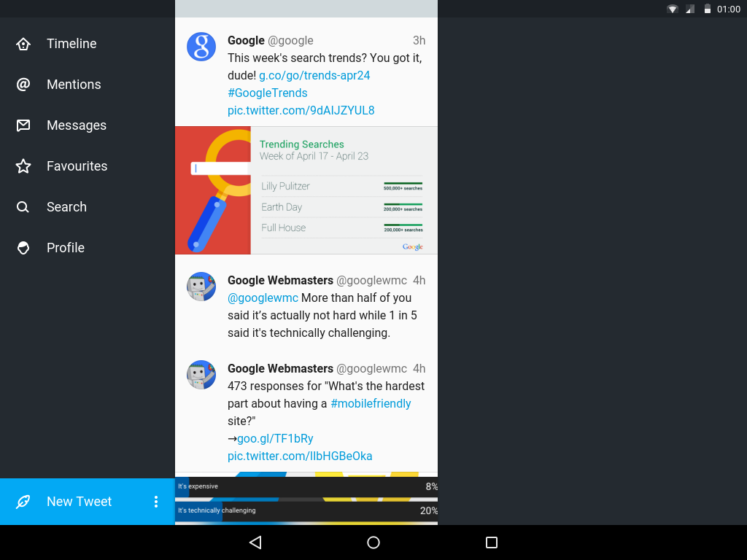This screenshot has height=560, width=747.
Task: Tap the #GoogleTrends hashtag
Action: coord(267,93)
